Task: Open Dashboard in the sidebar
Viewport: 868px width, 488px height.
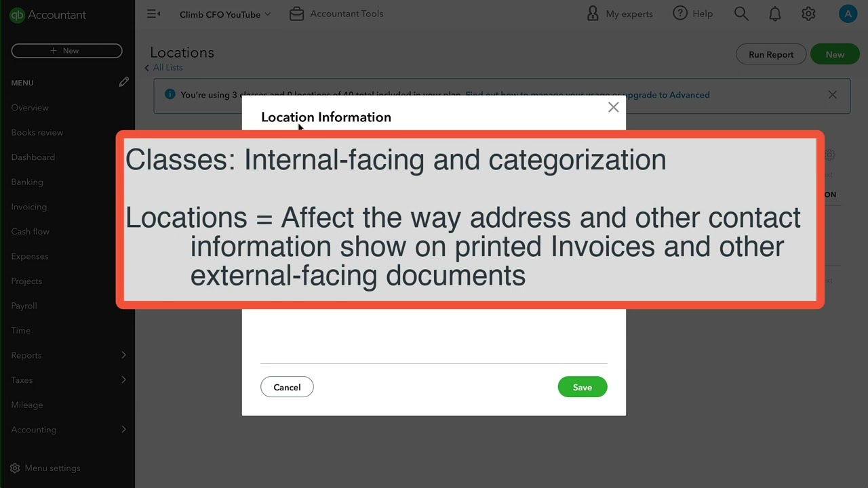Action: coord(33,157)
